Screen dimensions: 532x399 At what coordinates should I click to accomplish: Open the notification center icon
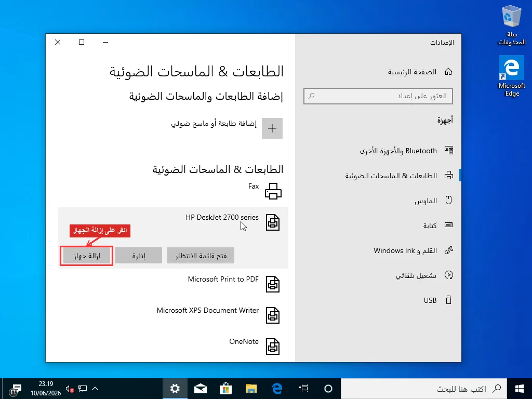pyautogui.click(x=15, y=389)
